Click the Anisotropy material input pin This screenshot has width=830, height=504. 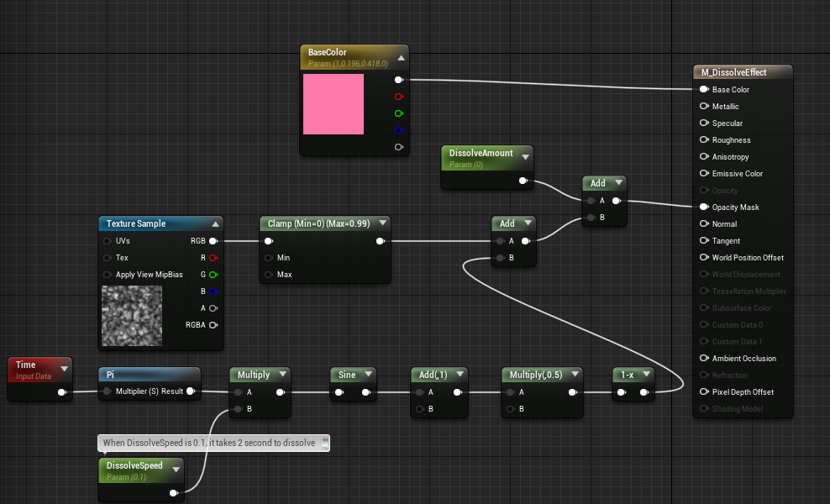[x=704, y=157]
